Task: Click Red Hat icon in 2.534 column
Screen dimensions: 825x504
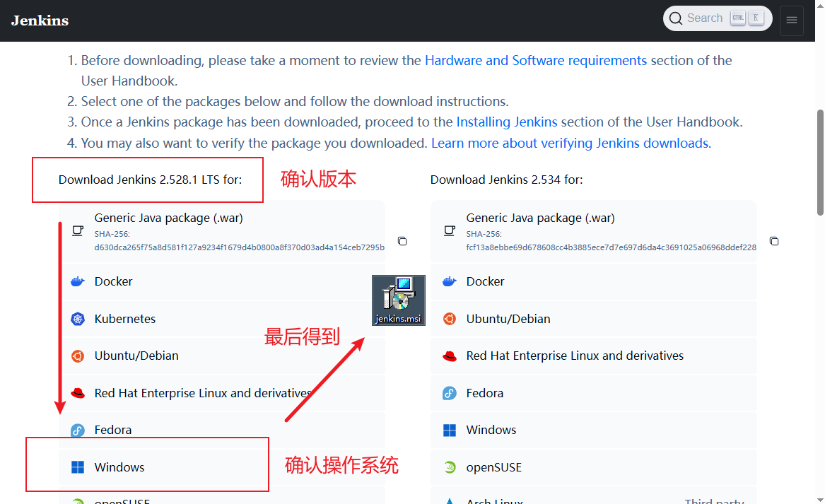Action: point(450,356)
